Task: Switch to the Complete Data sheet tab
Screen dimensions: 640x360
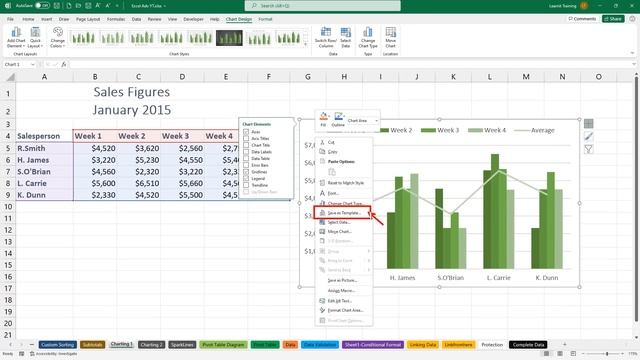Action: [x=528, y=345]
